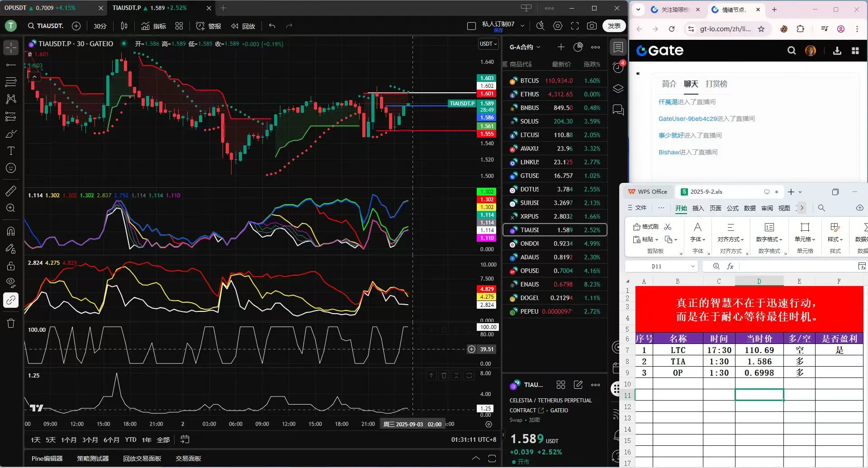The image size is (868, 468).
Task: Open the indicators menu
Action: click(154, 26)
